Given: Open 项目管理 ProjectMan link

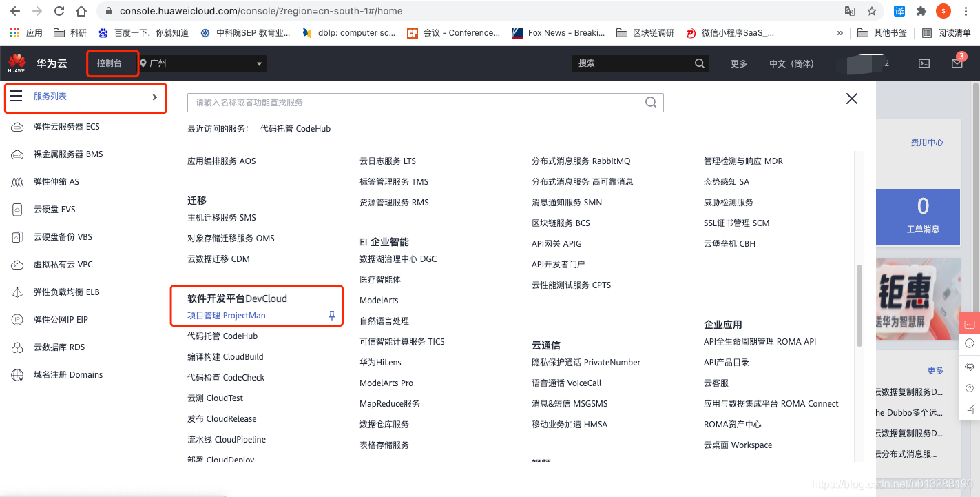Looking at the screenshot, I should click(227, 316).
